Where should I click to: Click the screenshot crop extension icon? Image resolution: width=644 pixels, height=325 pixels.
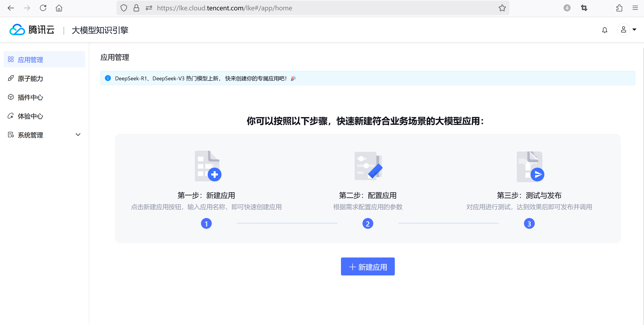pyautogui.click(x=584, y=8)
